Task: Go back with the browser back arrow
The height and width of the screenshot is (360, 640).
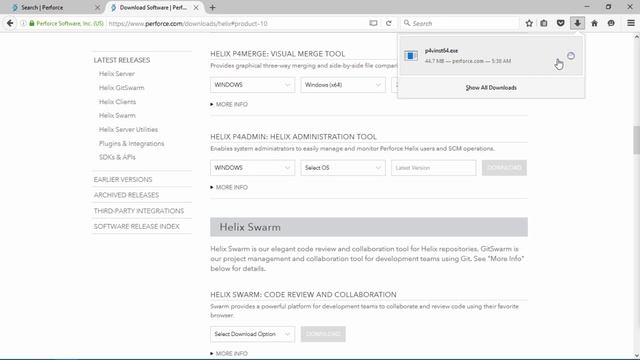Action: pyautogui.click(x=10, y=23)
